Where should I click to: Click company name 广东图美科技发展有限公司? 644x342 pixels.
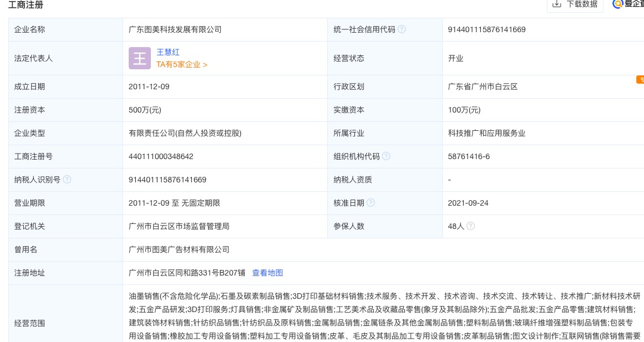click(175, 29)
